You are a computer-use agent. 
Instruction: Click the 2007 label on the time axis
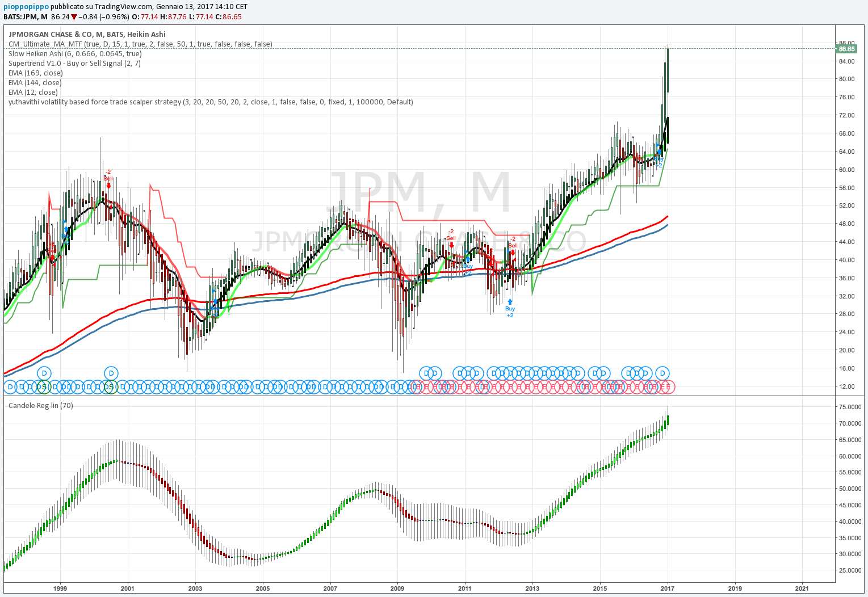(x=330, y=588)
